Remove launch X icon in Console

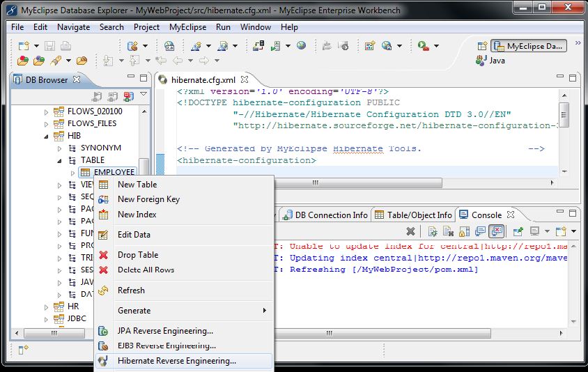pyautogui.click(x=410, y=231)
